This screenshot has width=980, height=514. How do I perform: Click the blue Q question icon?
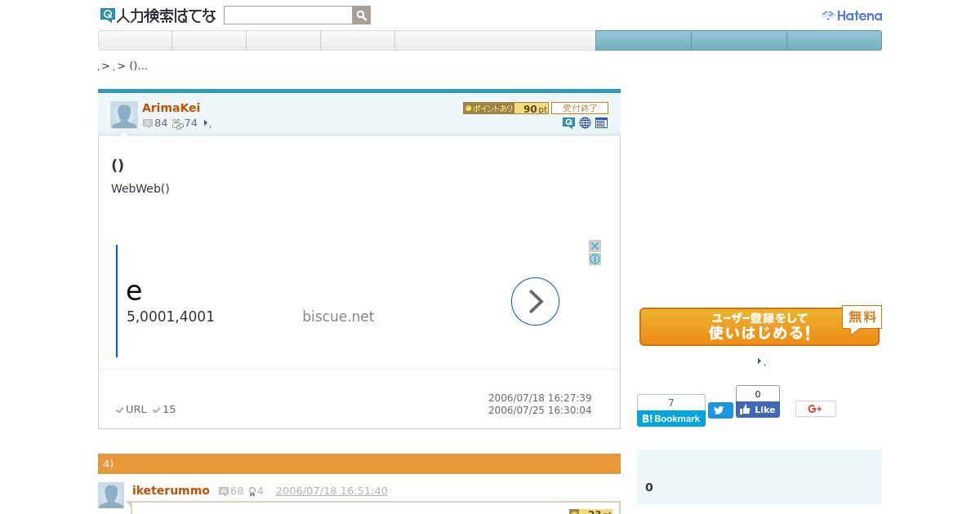click(568, 123)
